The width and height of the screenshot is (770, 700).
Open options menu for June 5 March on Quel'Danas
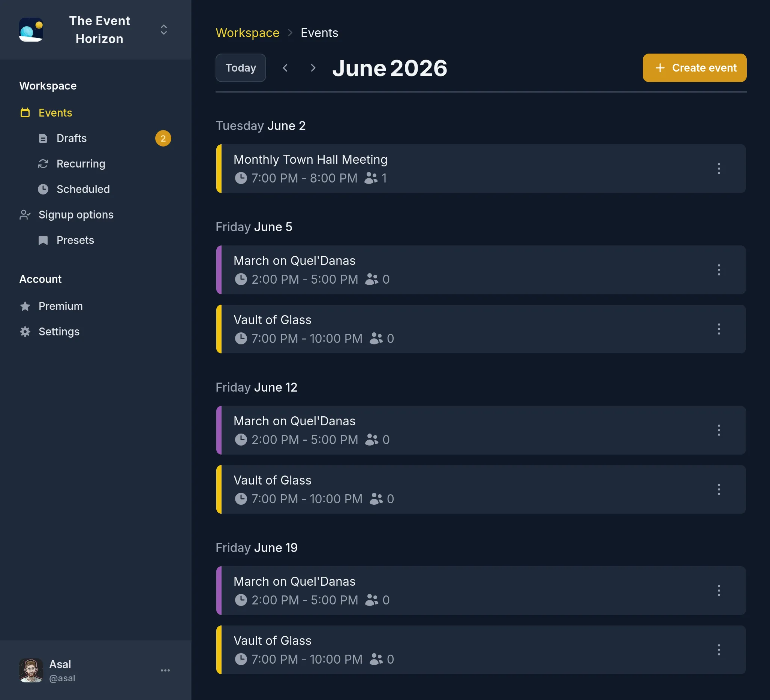[x=719, y=270]
